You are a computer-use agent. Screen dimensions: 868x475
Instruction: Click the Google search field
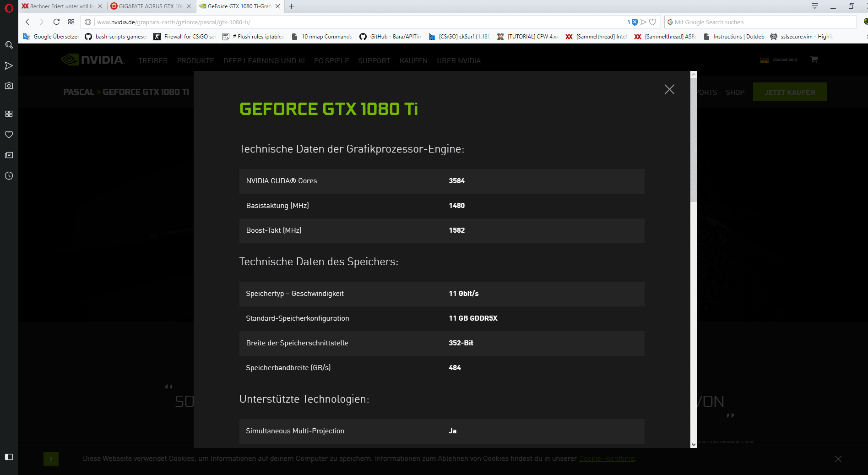click(x=761, y=22)
